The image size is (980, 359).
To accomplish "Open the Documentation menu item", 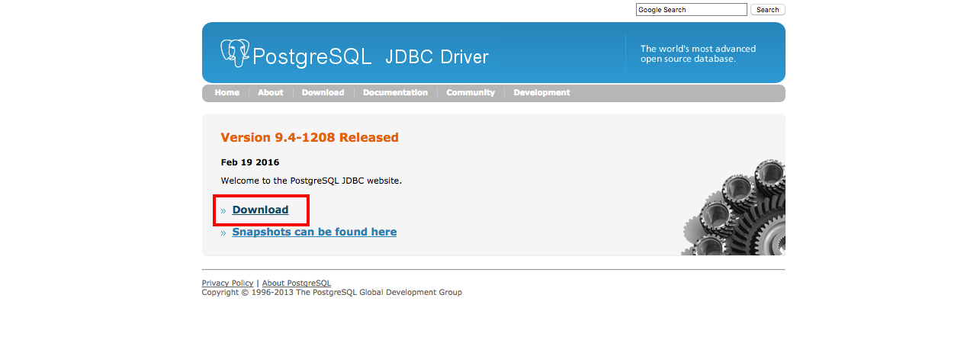I will (395, 92).
